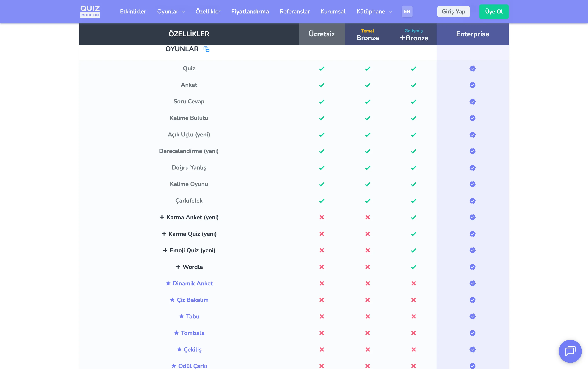The width and height of the screenshot is (588, 369).
Task: Click the Giriş Yap button
Action: [454, 12]
